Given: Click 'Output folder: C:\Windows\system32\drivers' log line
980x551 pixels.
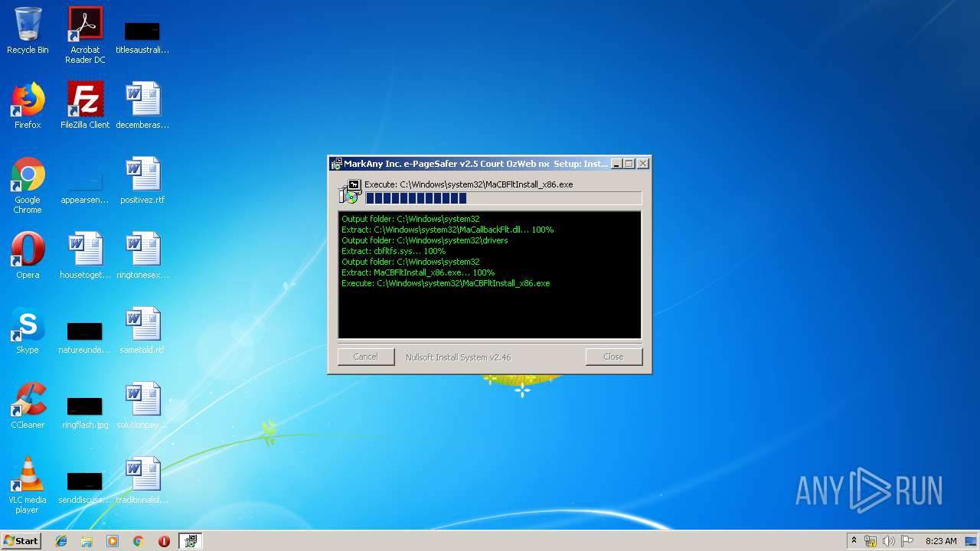Looking at the screenshot, I should tap(425, 240).
